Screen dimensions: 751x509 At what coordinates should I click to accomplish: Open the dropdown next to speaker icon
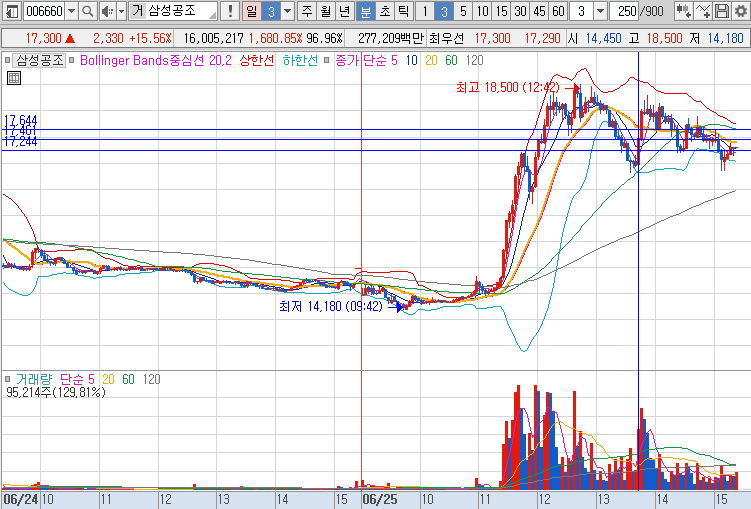[122, 11]
